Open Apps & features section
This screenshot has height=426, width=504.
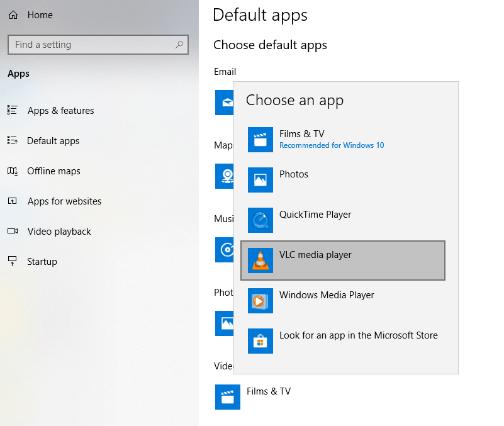[61, 110]
